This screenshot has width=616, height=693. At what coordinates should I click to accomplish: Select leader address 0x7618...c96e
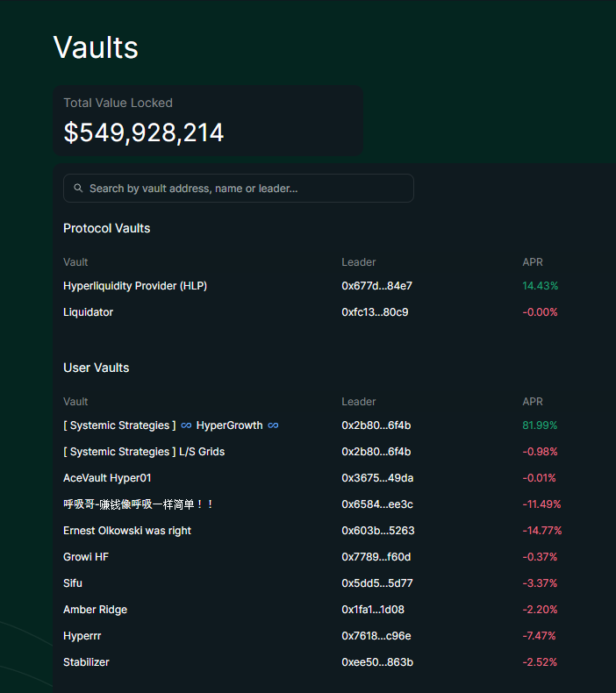pos(376,636)
